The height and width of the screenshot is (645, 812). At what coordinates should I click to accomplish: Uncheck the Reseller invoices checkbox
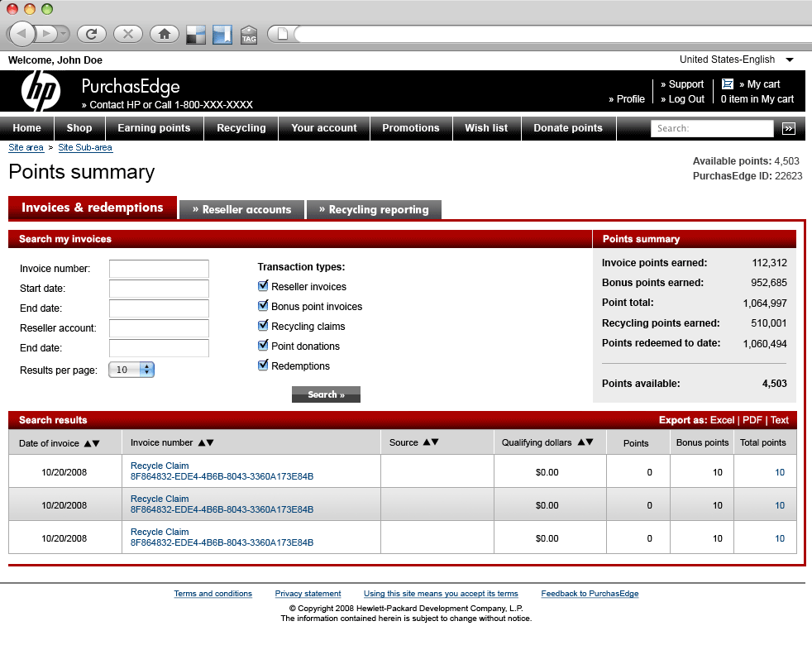point(263,286)
